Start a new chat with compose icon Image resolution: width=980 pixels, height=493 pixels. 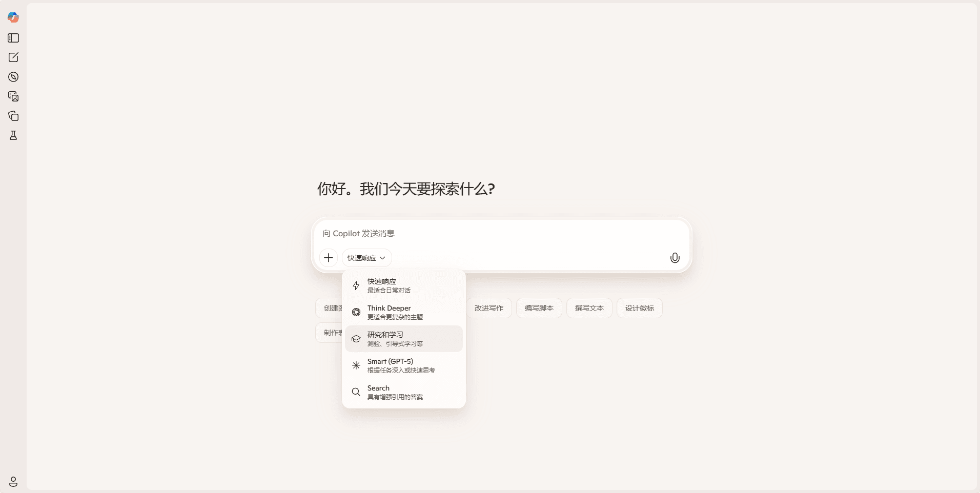13,57
